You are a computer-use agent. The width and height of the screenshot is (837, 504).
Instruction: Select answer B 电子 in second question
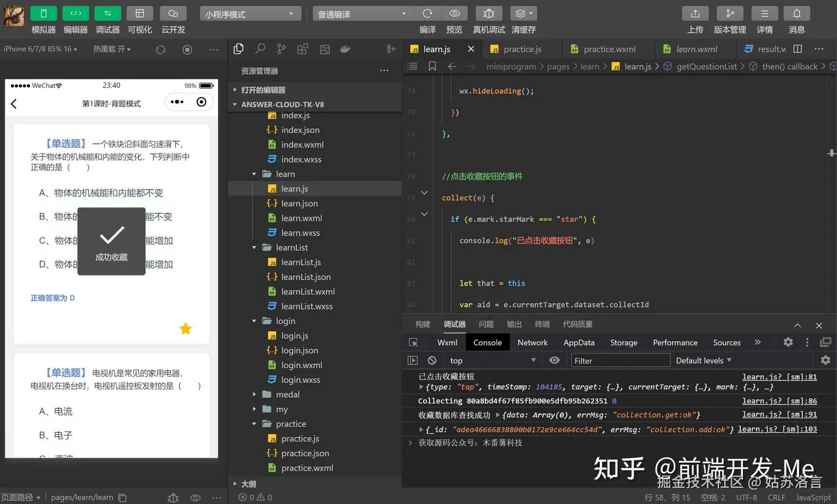pyautogui.click(x=56, y=435)
